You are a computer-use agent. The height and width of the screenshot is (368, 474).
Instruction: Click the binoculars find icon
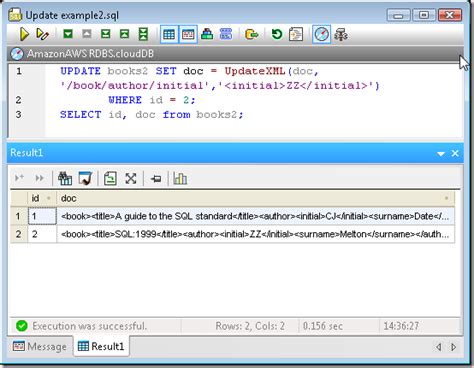click(65, 178)
